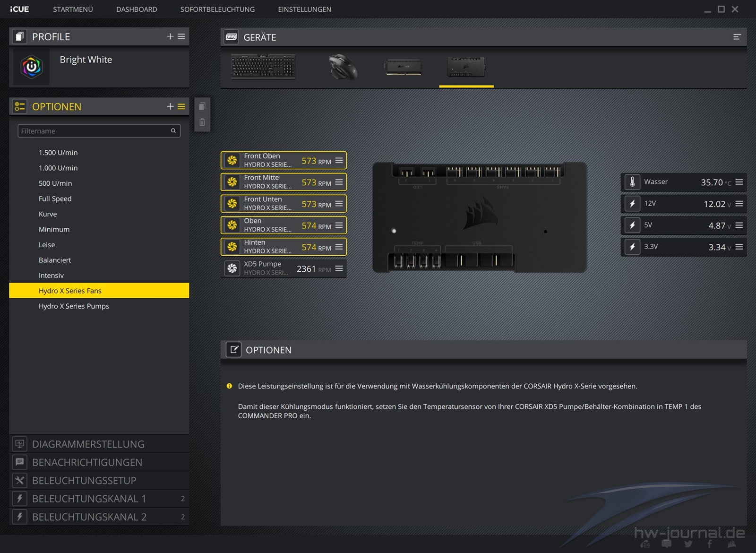Open the Wasser temperature sensor menu
The width and height of the screenshot is (756, 553).
pos(739,182)
